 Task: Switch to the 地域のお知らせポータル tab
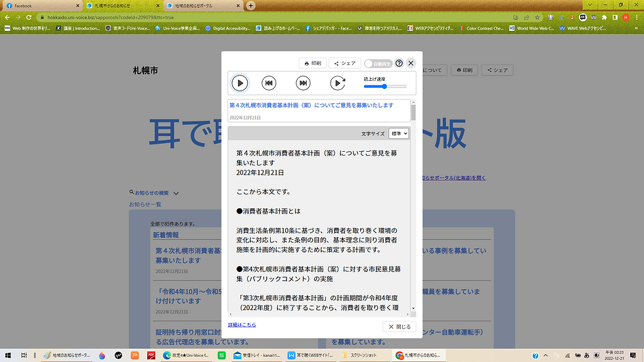click(203, 6)
